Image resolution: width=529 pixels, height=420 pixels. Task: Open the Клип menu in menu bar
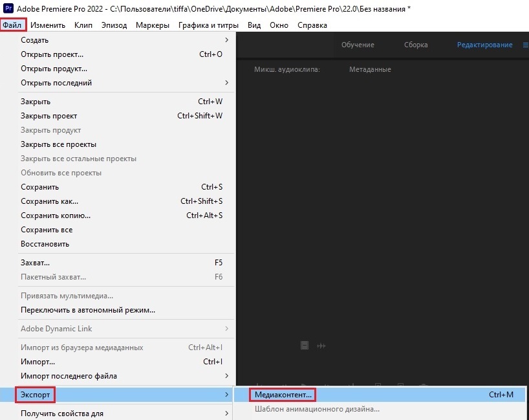83,25
